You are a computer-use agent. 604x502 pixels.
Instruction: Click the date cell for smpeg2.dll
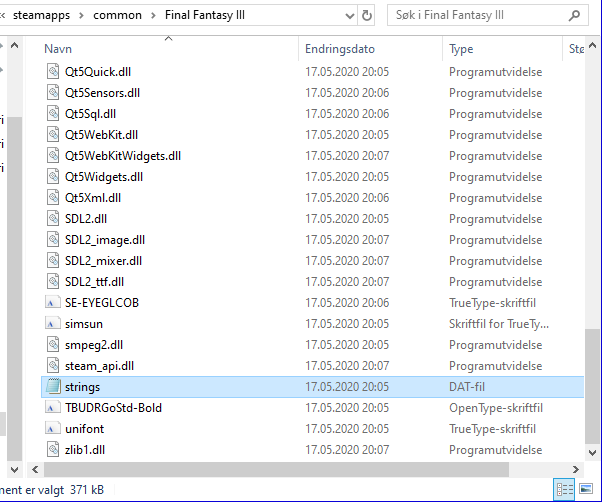[347, 345]
